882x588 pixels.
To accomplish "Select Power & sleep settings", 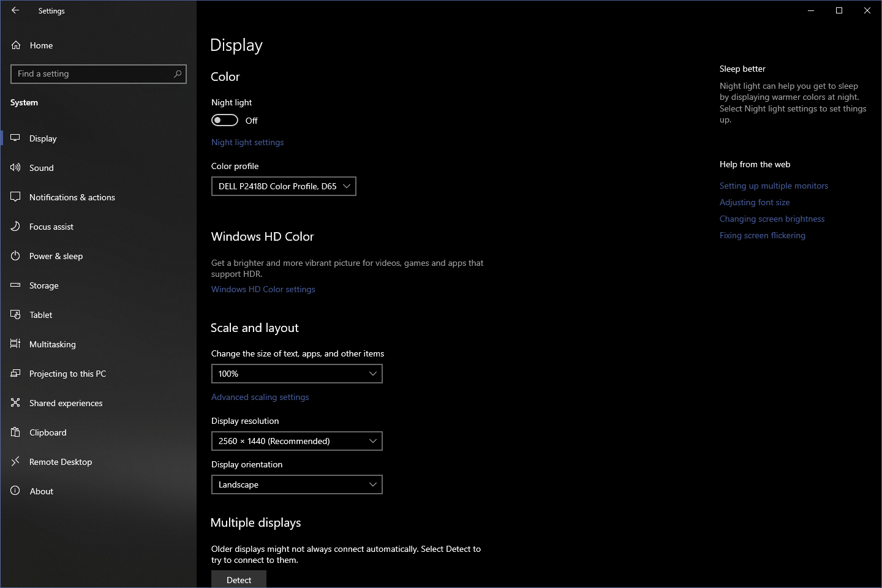I will tap(98, 256).
